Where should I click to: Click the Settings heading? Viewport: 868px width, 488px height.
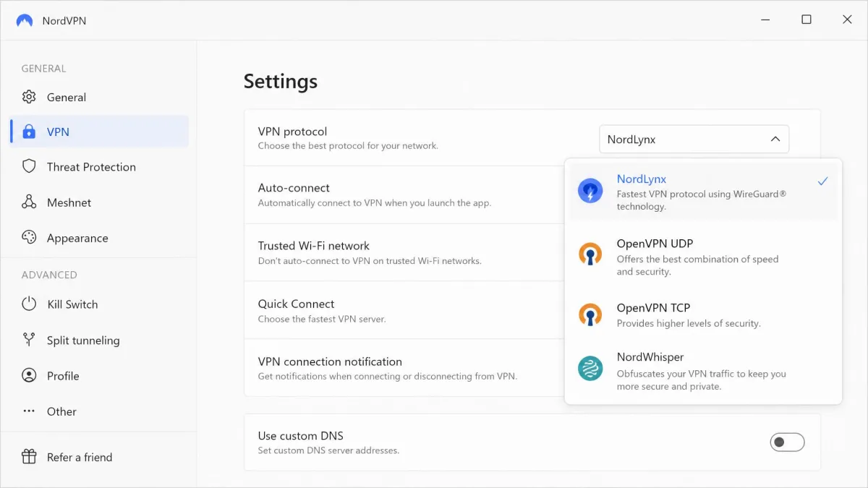tap(281, 81)
